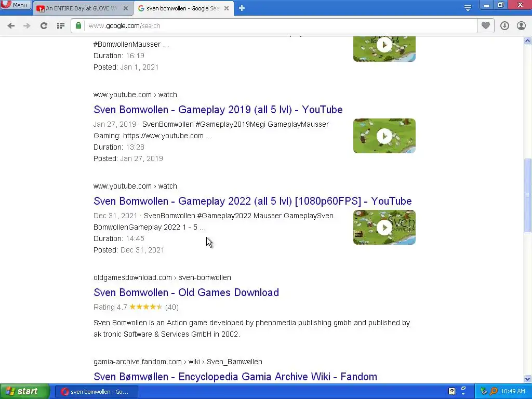Click the 'Duration: 14:45' text
The height and width of the screenshot is (399, 532).
click(119, 238)
